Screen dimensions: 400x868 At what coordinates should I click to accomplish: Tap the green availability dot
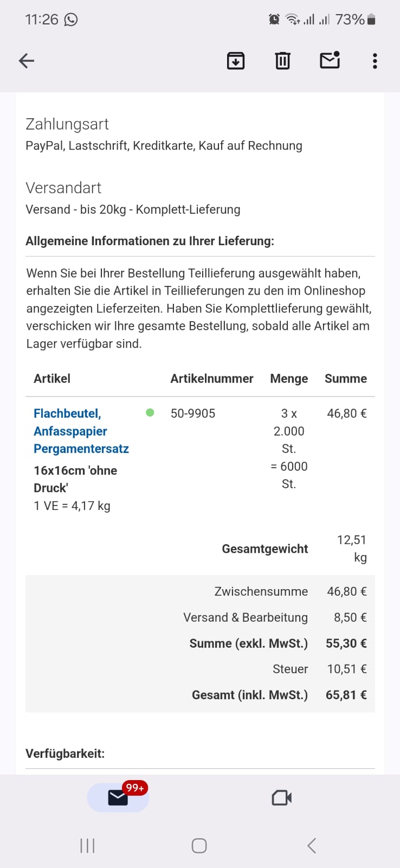point(150,413)
